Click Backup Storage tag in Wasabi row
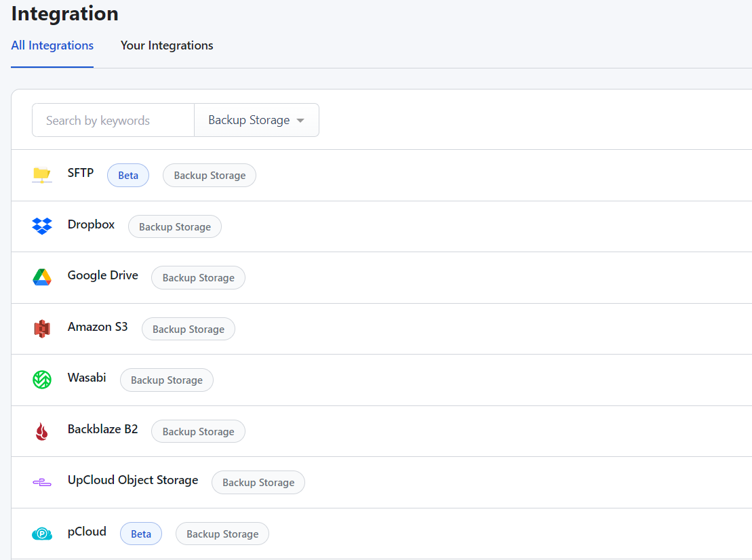The width and height of the screenshot is (752, 560). click(166, 380)
